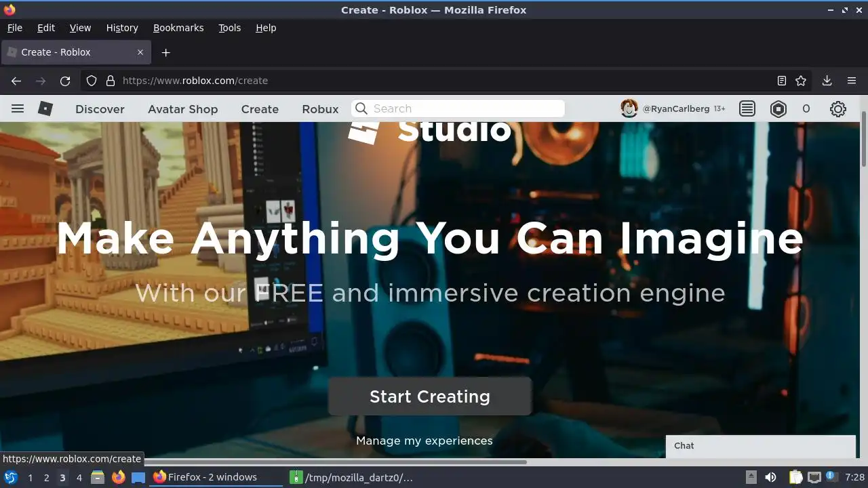
Task: Click the vertical page scrollbar thumb
Action: 864,139
